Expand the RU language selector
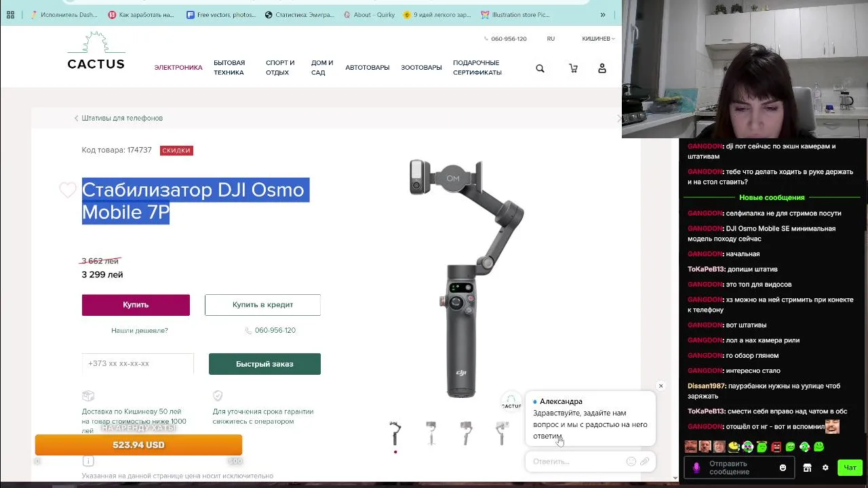This screenshot has width=868, height=488. (x=551, y=39)
